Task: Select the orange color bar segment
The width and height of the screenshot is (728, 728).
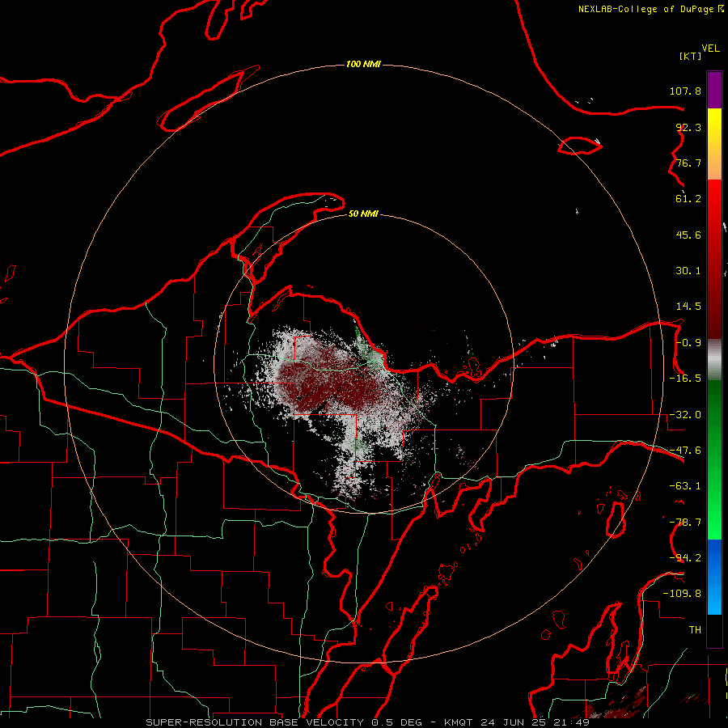Action: [x=714, y=162]
